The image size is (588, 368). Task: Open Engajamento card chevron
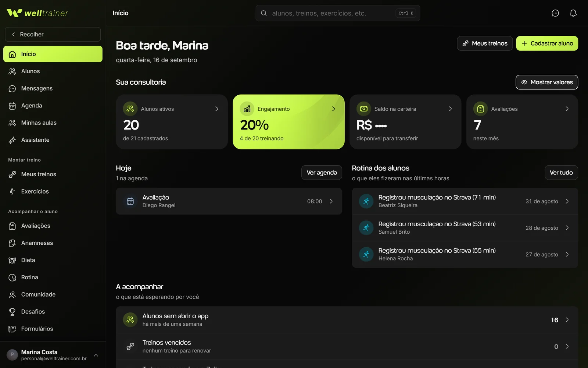tap(334, 109)
